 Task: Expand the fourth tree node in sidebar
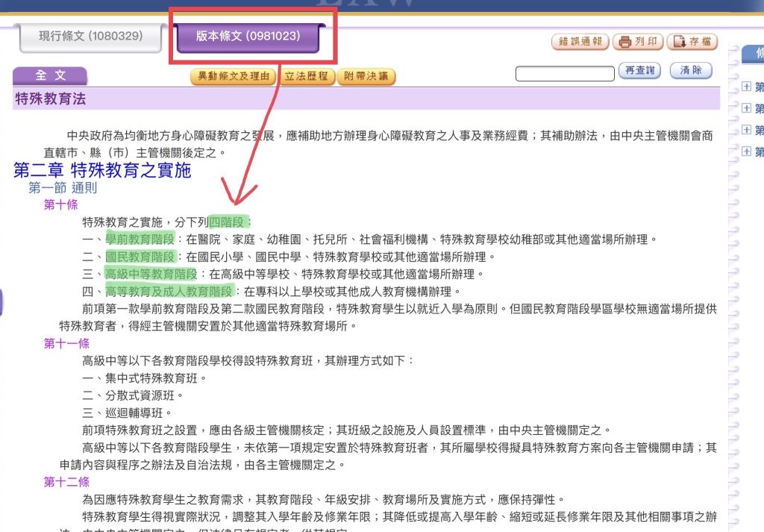click(747, 151)
